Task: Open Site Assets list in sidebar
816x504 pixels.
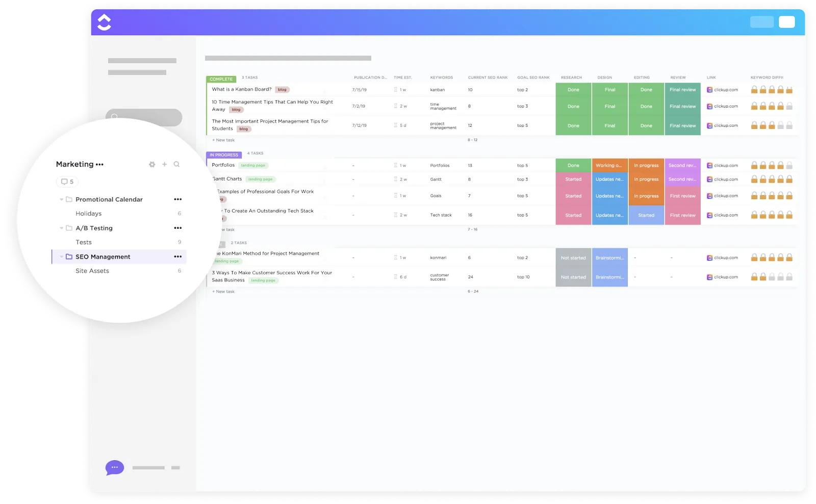Action: 92,271
